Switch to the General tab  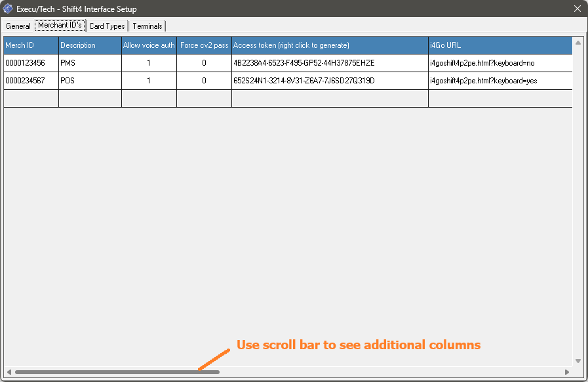pos(18,26)
